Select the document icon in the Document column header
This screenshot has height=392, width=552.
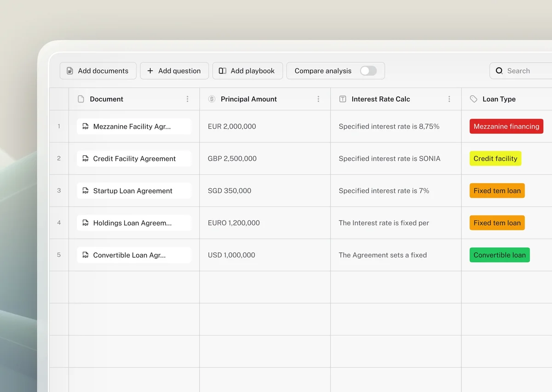[x=80, y=99]
